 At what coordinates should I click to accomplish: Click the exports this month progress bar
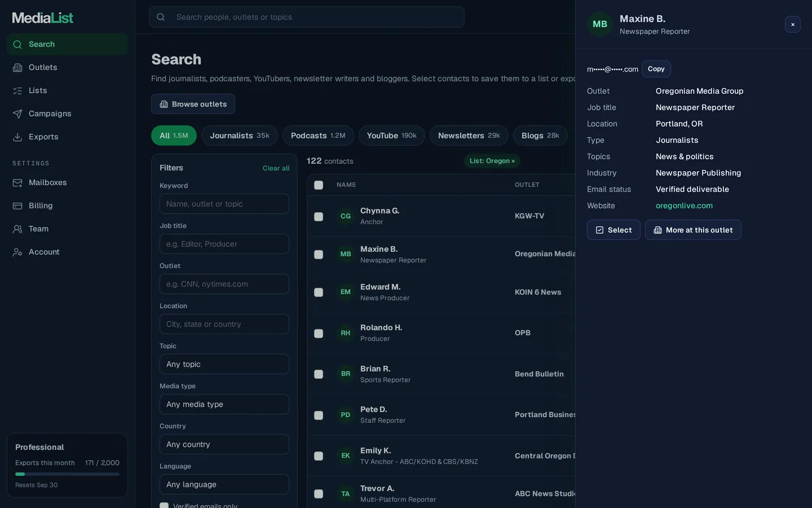tap(67, 474)
